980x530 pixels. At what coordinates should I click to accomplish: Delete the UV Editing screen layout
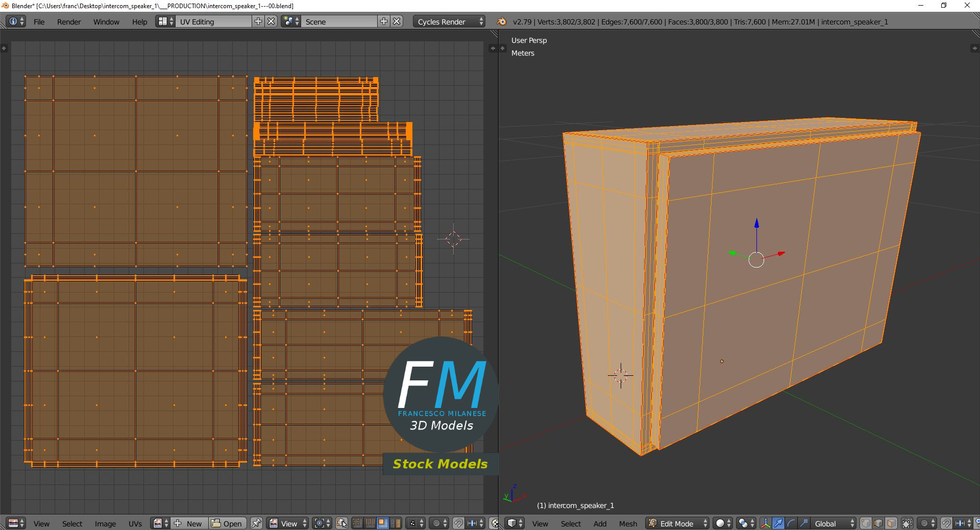click(272, 21)
